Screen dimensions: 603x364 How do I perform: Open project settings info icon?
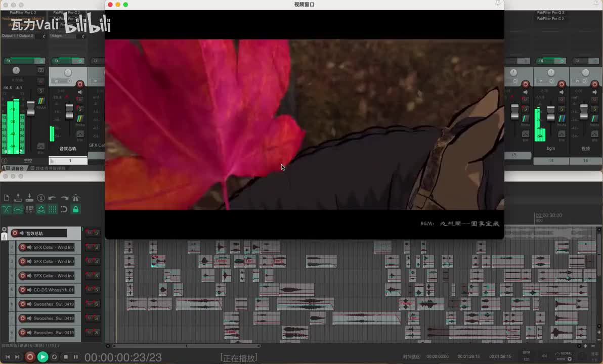[41, 198]
